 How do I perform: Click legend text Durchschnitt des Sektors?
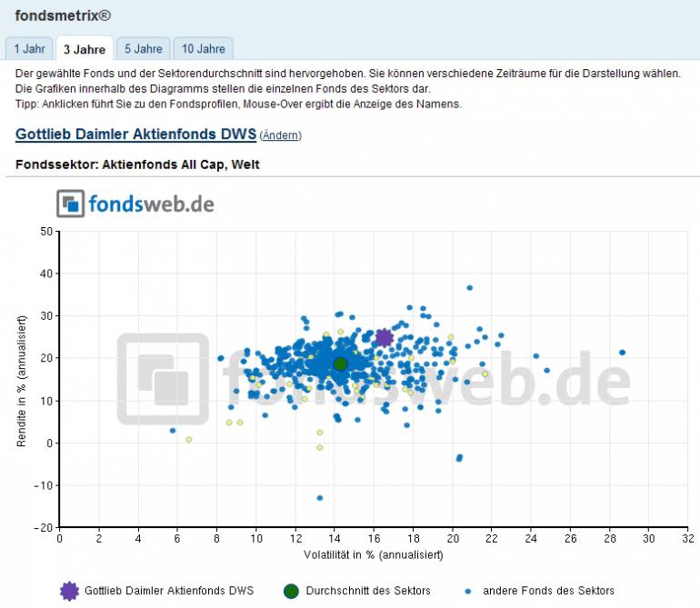[x=368, y=591]
